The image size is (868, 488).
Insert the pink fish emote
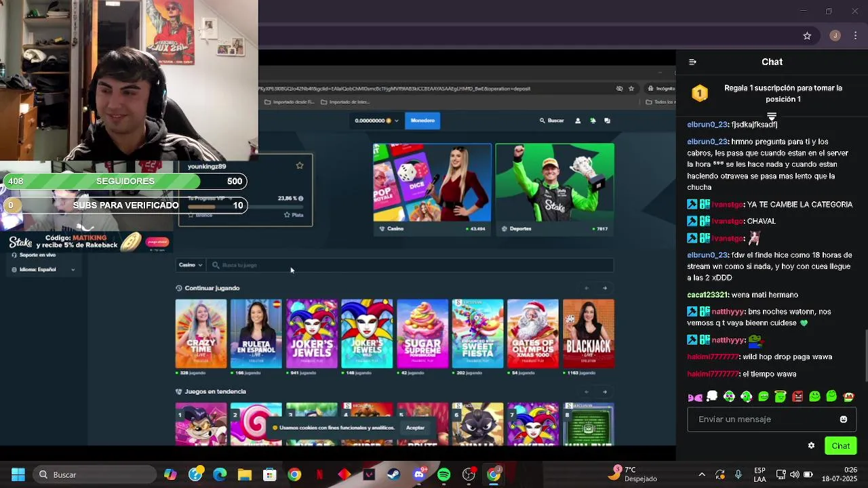click(695, 397)
